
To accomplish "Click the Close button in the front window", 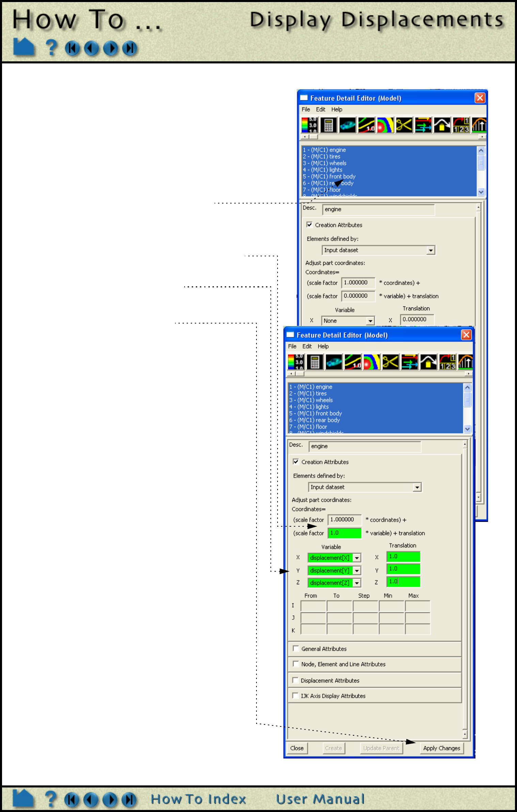I will 297,748.
